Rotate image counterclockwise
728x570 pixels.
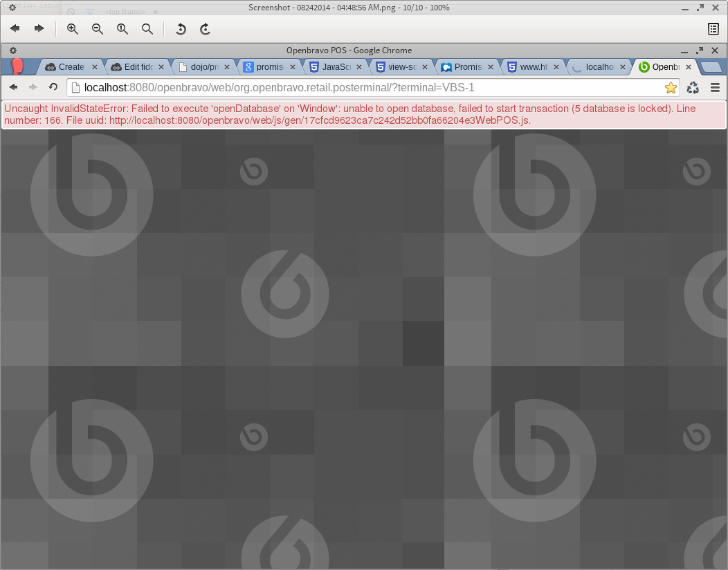[x=181, y=29]
